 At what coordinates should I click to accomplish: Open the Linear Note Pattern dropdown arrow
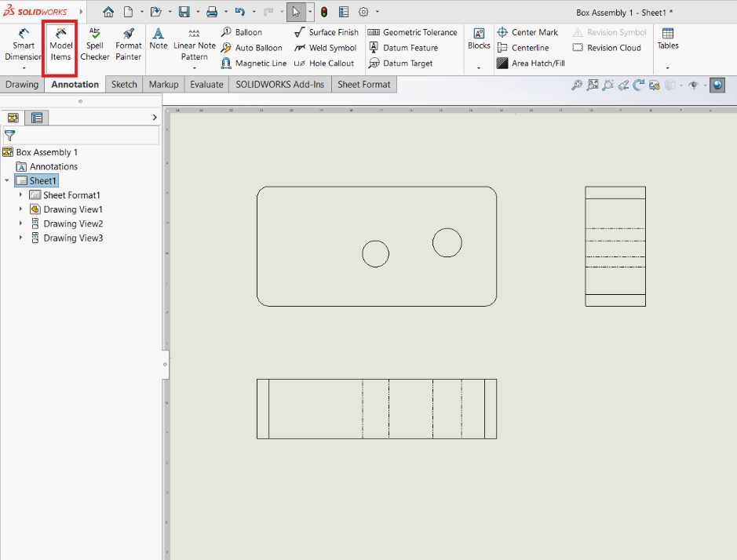pyautogui.click(x=194, y=67)
